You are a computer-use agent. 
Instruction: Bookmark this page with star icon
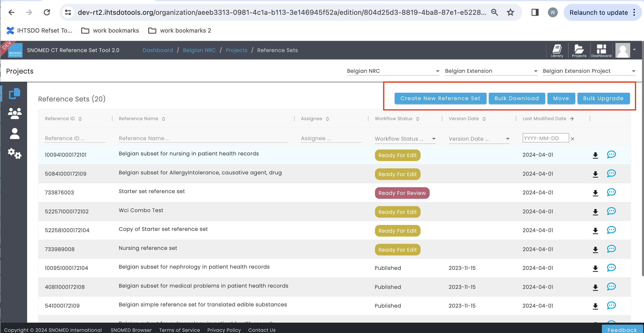(510, 12)
